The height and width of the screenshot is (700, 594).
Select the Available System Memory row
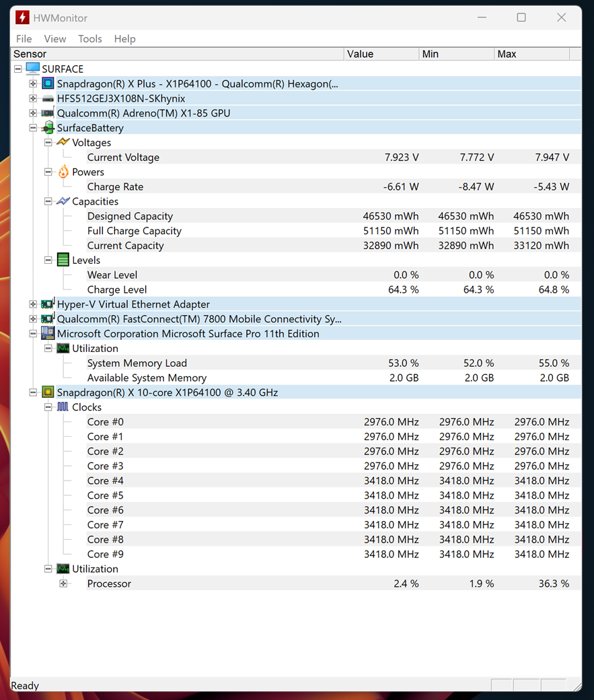click(x=334, y=378)
